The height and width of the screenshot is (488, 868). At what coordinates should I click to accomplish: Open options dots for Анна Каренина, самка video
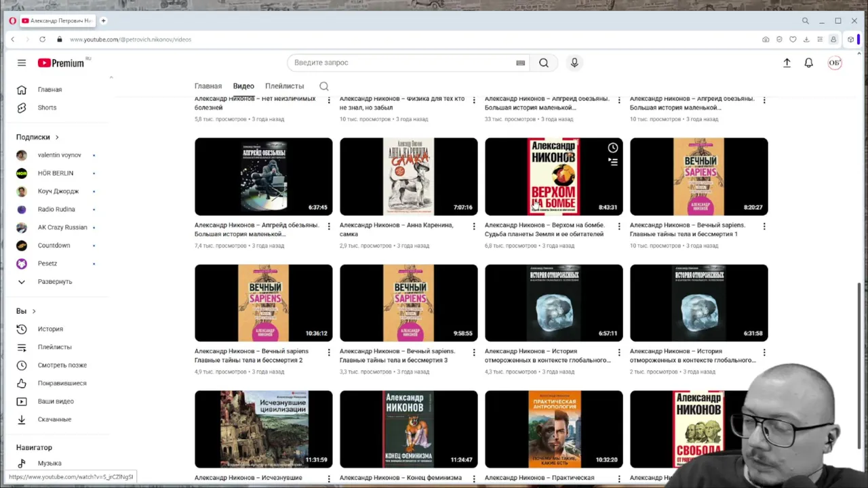click(474, 226)
